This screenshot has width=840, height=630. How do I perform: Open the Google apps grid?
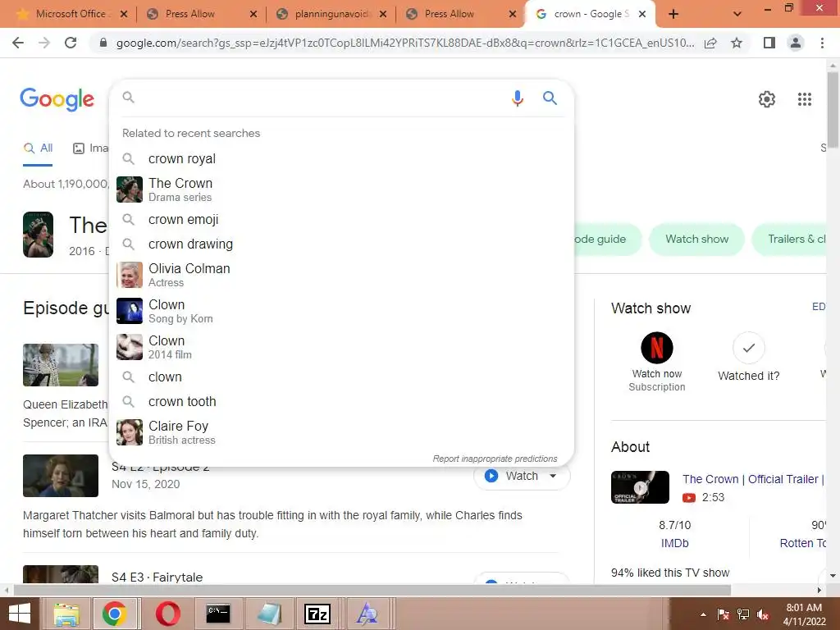(804, 99)
